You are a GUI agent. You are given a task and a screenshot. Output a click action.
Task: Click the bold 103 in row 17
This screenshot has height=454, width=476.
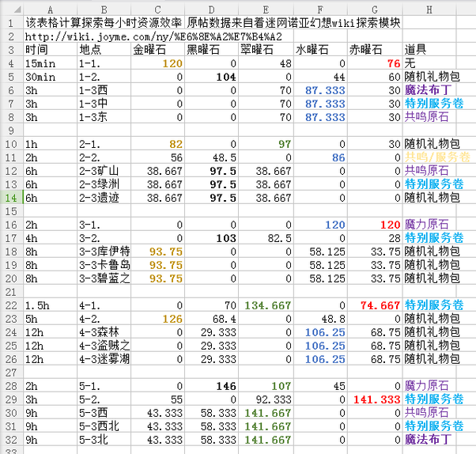(x=226, y=238)
